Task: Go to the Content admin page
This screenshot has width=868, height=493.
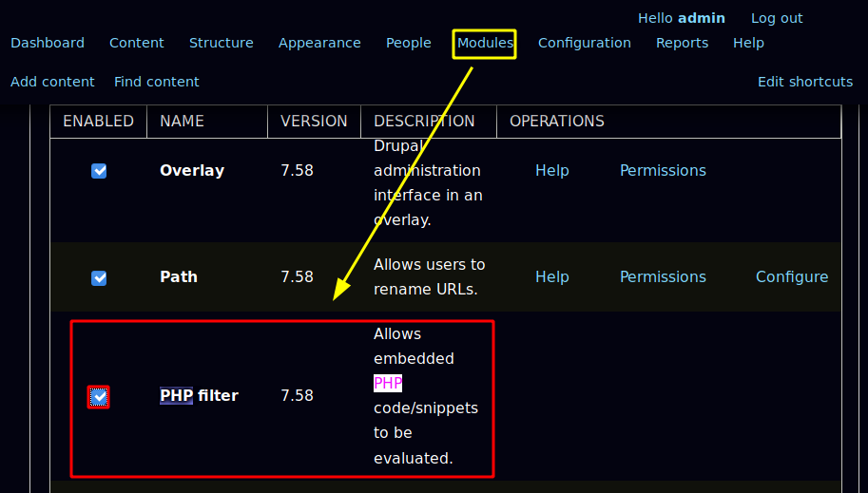Action: click(137, 43)
